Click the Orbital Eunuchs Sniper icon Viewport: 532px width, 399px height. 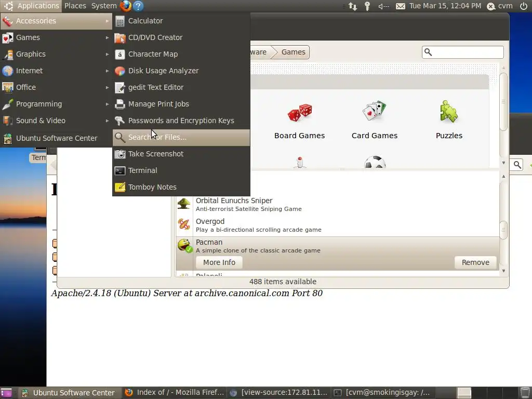click(184, 204)
